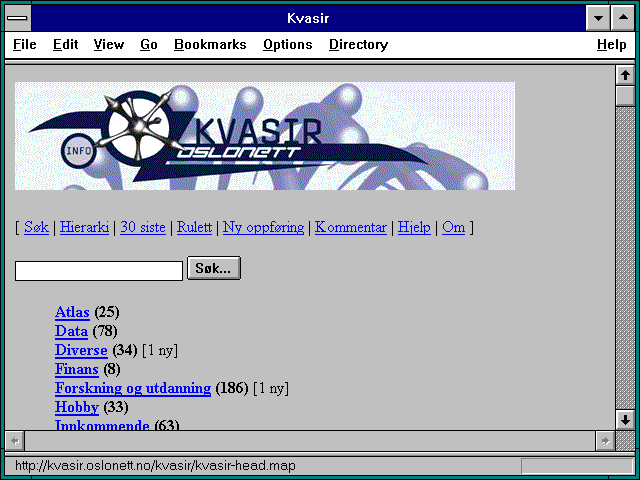This screenshot has width=640, height=480.
Task: Click the Kvasir Oslonett banner image
Action: tap(265, 136)
